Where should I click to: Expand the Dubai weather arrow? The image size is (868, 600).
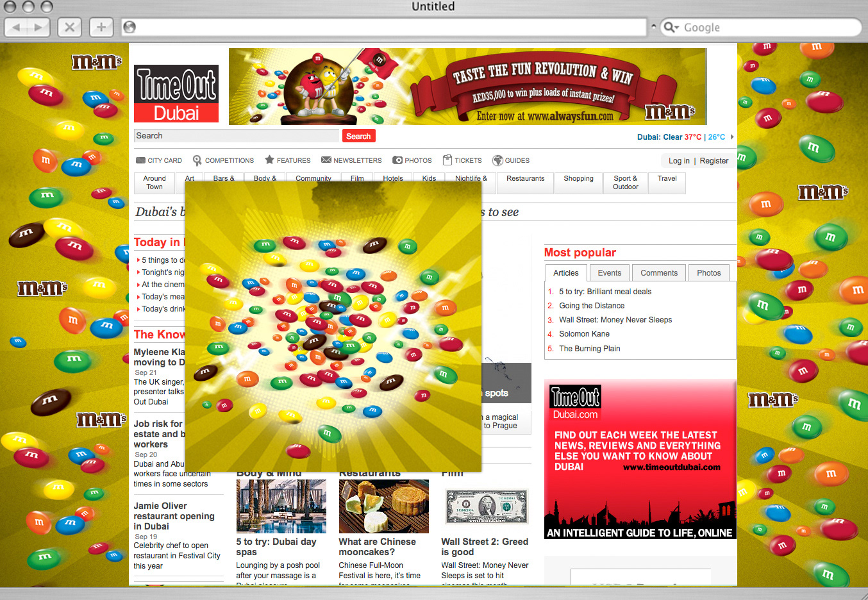(732, 137)
